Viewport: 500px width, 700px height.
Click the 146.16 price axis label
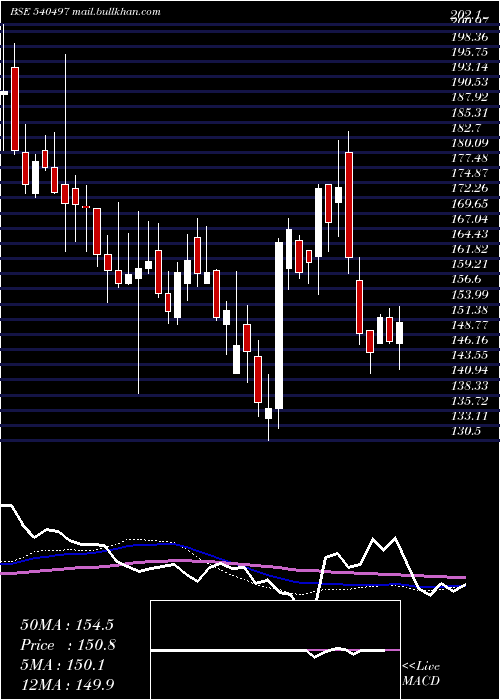[x=469, y=340]
